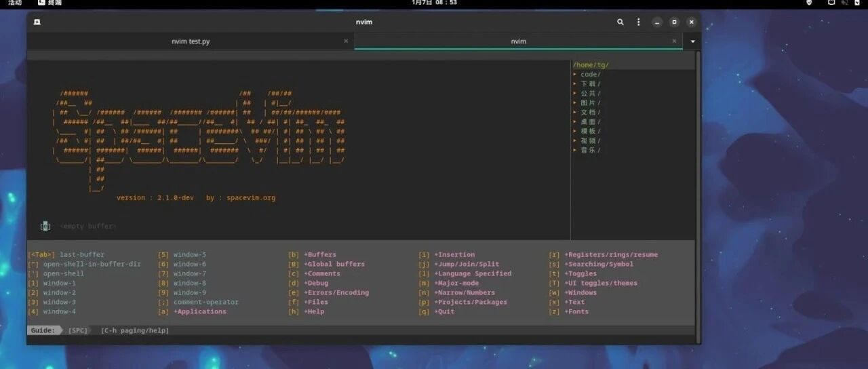Open a new terminal tab with the plus icon
Screen dimensions: 868x369
[x=37, y=22]
